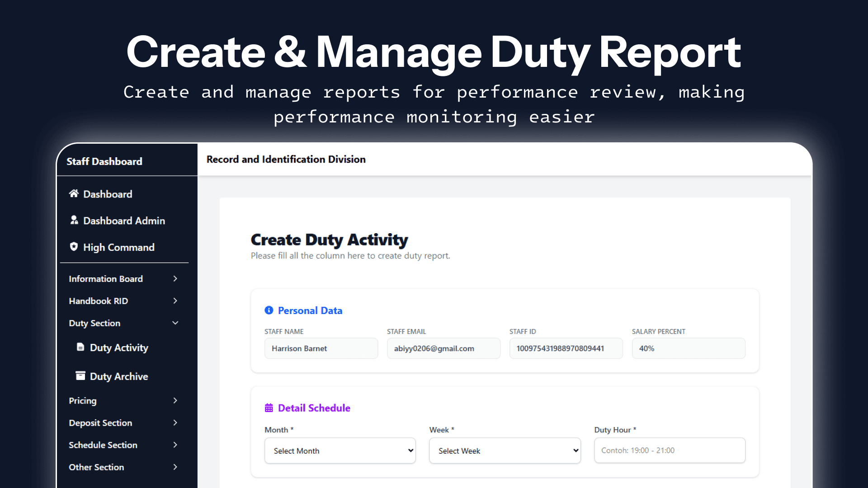The width and height of the screenshot is (868, 488).
Task: Click the Salary Percent field
Action: pyautogui.click(x=689, y=348)
